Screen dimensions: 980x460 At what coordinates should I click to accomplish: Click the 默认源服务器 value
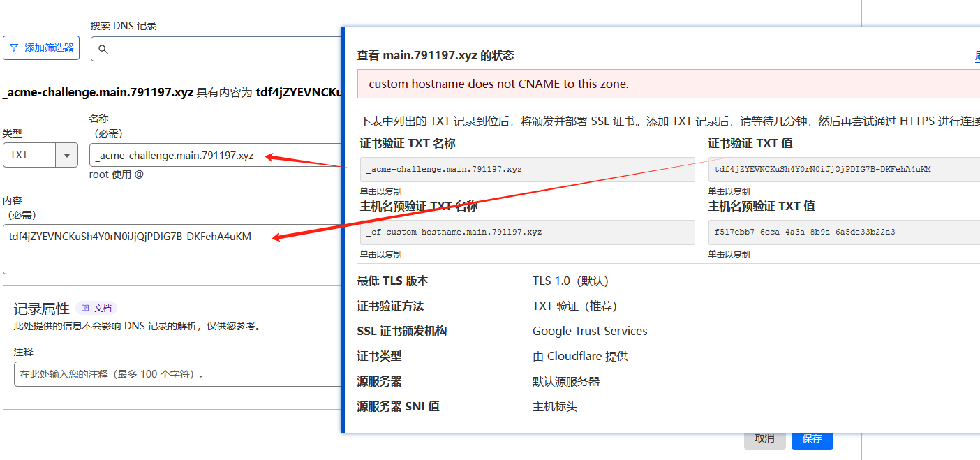pyautogui.click(x=566, y=381)
